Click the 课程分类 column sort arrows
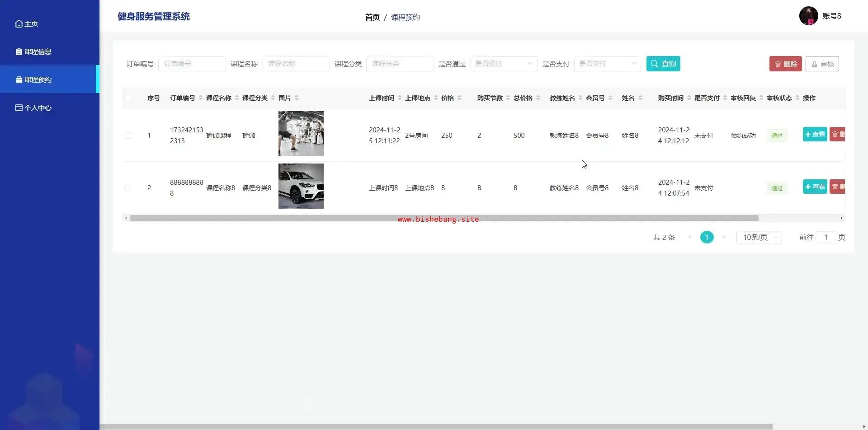 (273, 98)
